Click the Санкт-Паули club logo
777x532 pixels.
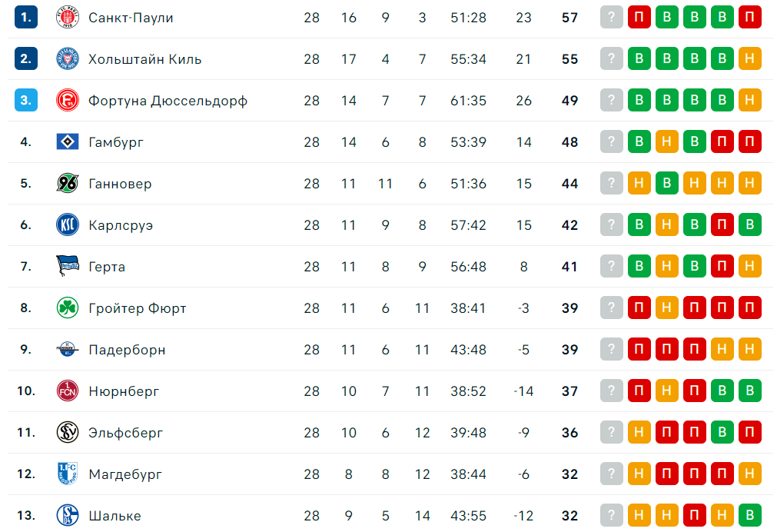pyautogui.click(x=68, y=18)
